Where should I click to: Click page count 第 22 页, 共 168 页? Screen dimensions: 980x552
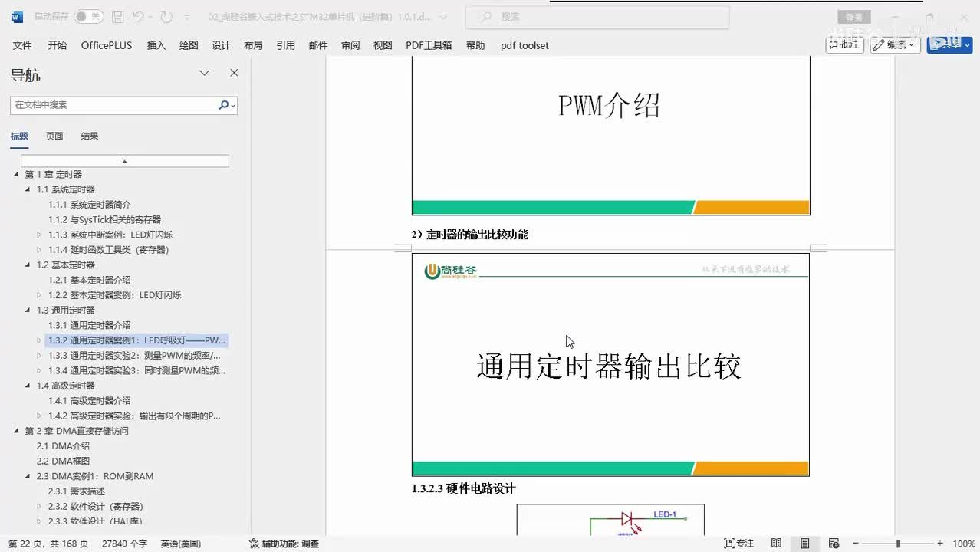tap(48, 544)
